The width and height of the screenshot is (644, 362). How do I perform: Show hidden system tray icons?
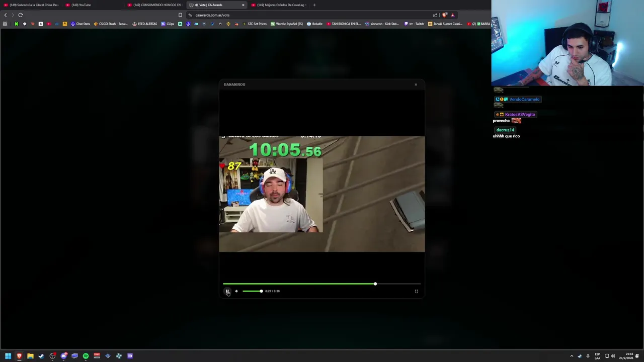click(572, 356)
